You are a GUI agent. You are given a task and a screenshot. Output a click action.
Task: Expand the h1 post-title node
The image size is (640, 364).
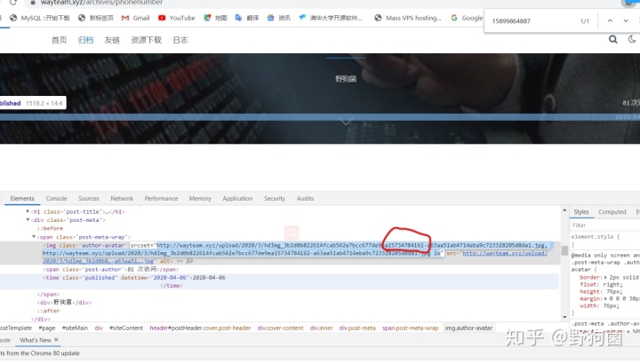(x=28, y=211)
